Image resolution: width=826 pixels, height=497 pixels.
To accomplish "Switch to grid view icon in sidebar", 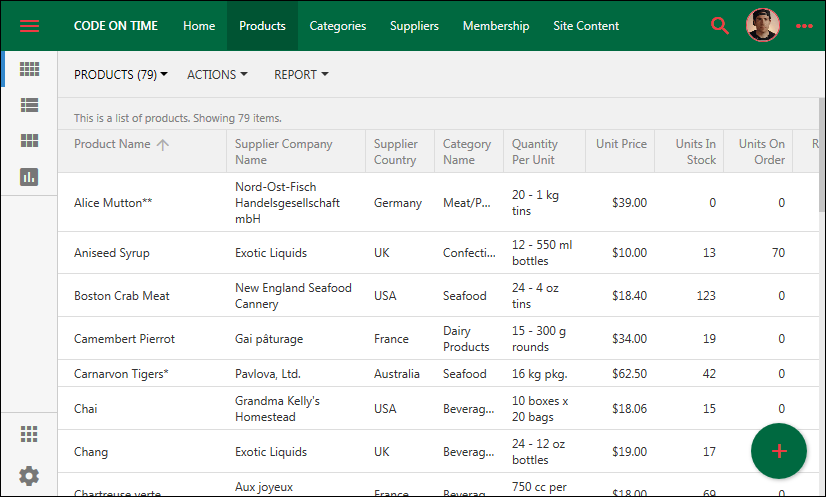I will point(30,69).
